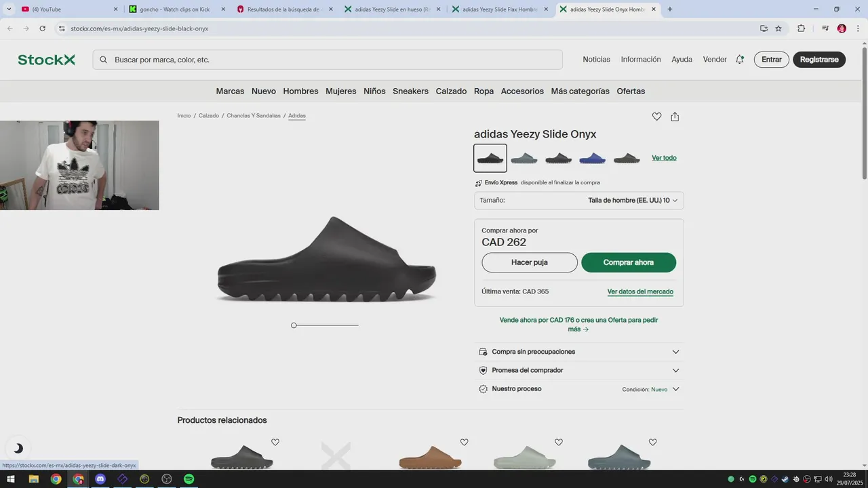Click the Entrar button
The height and width of the screenshot is (488, 868).
pyautogui.click(x=772, y=60)
